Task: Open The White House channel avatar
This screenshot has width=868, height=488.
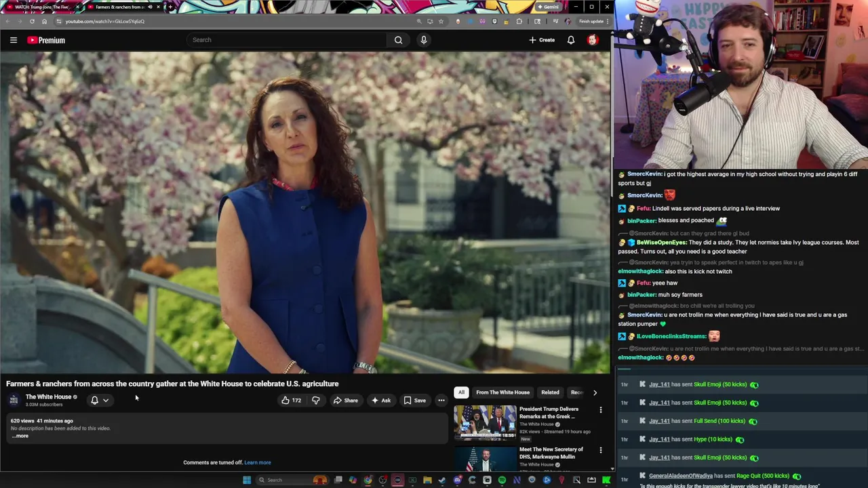Action: tap(14, 400)
